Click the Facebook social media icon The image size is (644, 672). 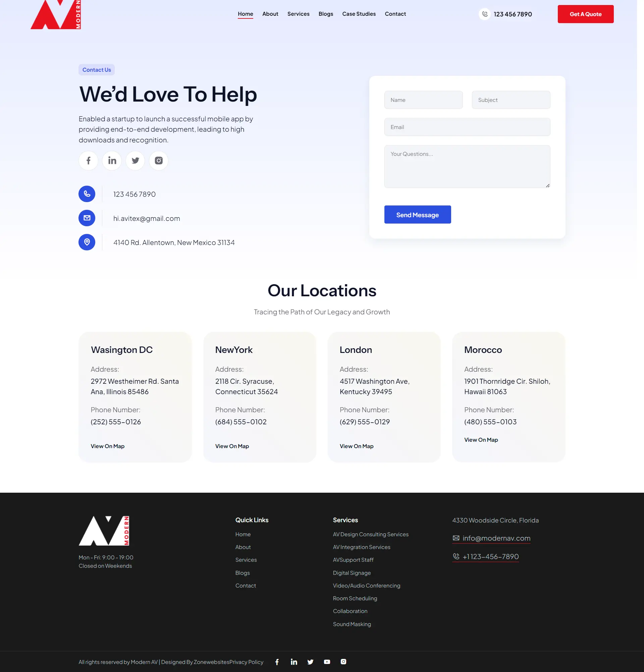tap(88, 160)
